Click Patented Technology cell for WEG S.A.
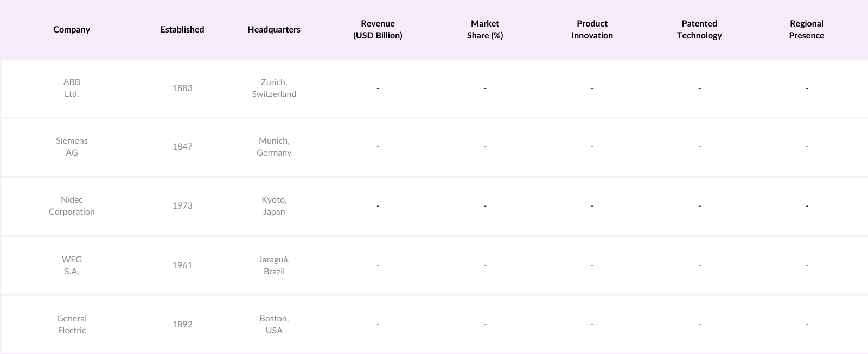This screenshot has height=354, width=868. (699, 265)
